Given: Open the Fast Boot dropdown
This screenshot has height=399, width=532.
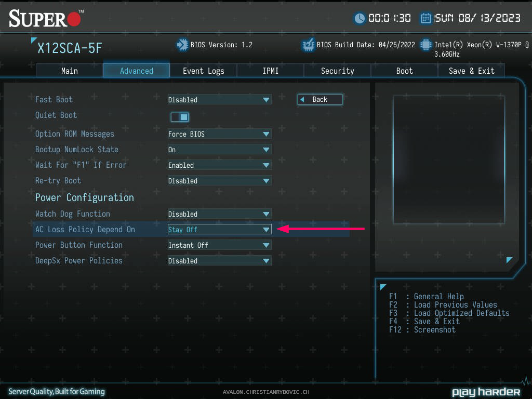Looking at the screenshot, I should (219, 100).
